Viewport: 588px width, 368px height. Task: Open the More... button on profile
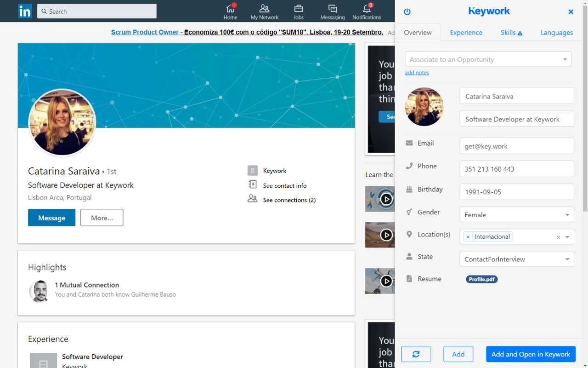pyautogui.click(x=102, y=218)
